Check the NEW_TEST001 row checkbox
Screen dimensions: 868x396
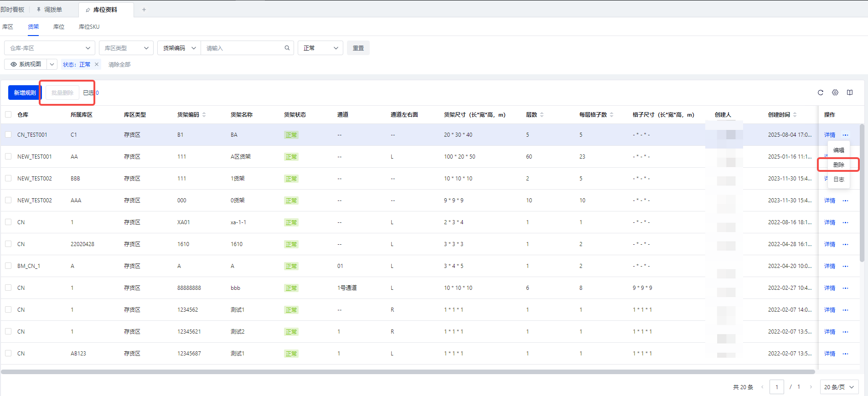tap(8, 156)
